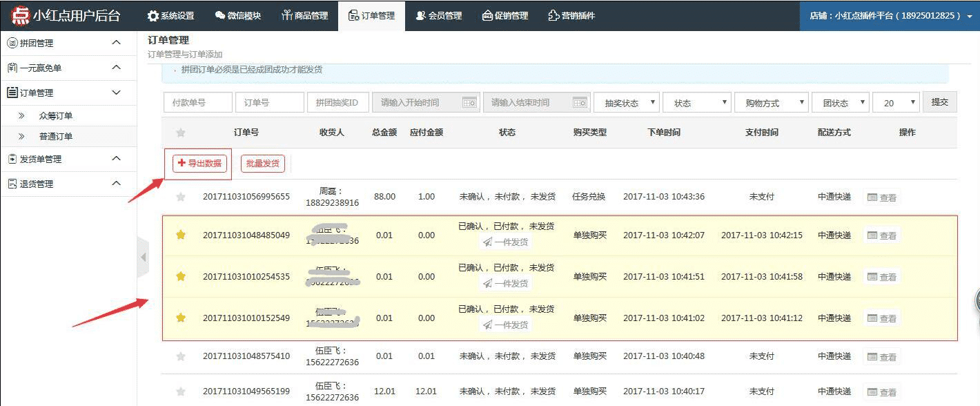Open the 商品管理 top menu
Screen dimensions: 980x406
tap(304, 15)
